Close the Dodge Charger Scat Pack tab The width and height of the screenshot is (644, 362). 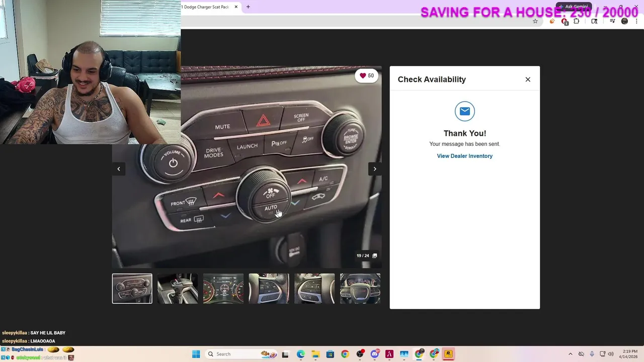click(236, 7)
